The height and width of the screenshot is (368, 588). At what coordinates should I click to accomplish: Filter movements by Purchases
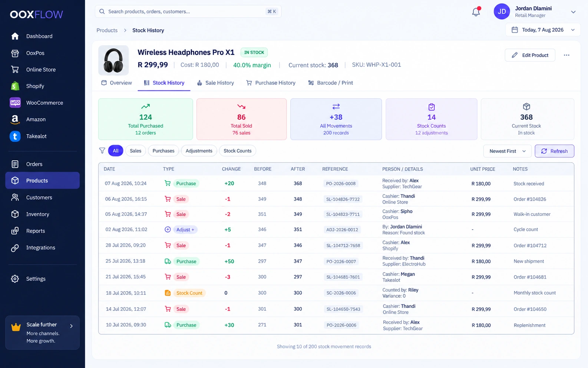point(163,151)
